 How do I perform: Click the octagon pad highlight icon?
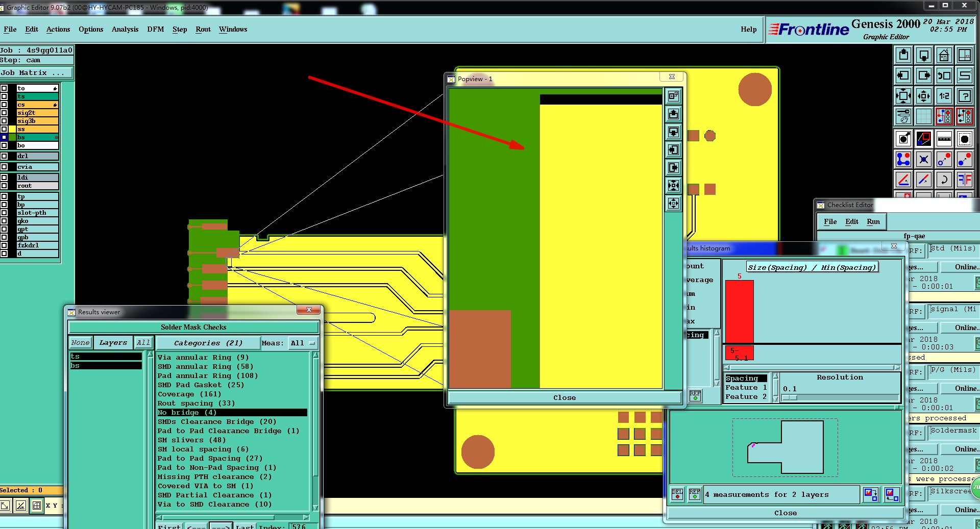click(x=965, y=138)
